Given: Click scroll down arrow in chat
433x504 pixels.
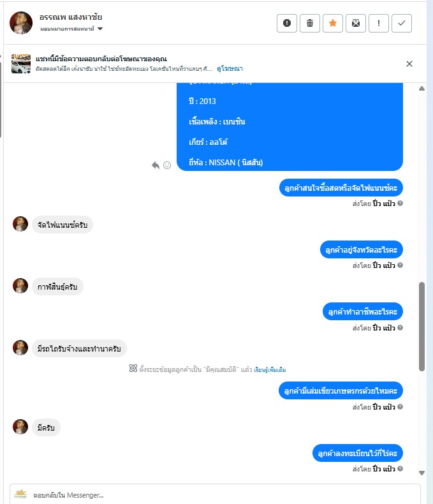Looking at the screenshot, I should (422, 473).
